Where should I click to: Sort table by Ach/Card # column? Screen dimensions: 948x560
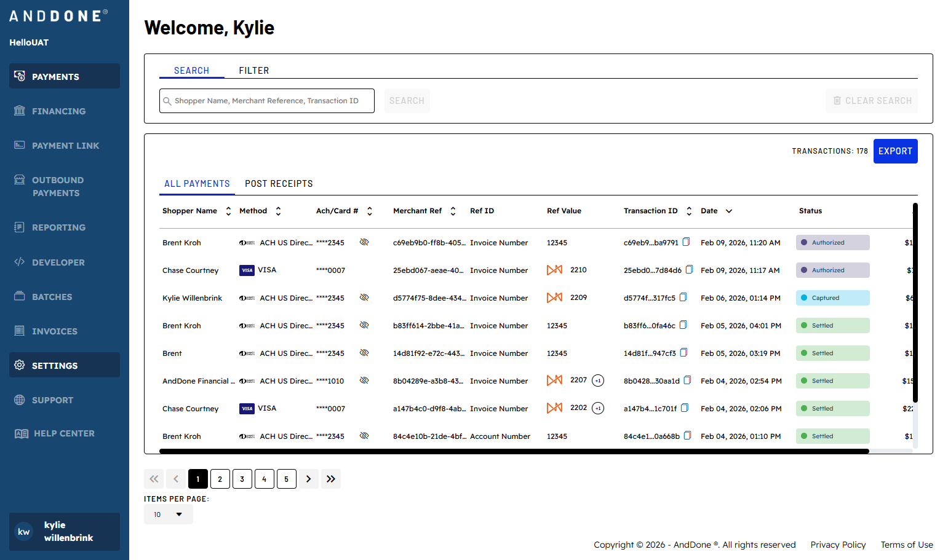[370, 211]
